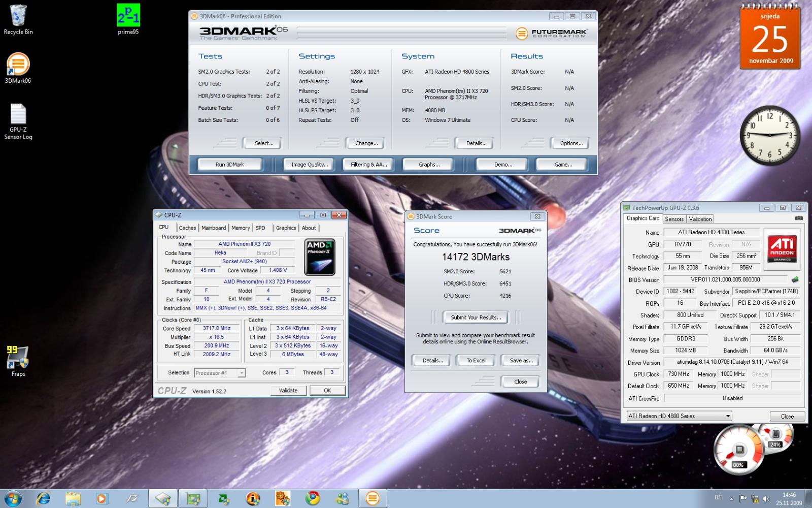The image size is (812, 508).
Task: Click the BS keyboard language indicator
Action: (x=718, y=497)
